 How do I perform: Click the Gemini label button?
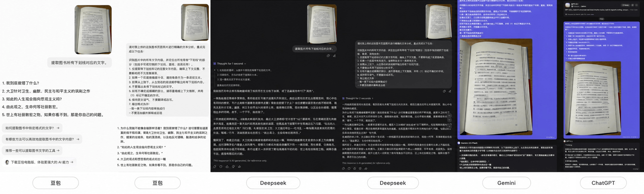click(506, 183)
